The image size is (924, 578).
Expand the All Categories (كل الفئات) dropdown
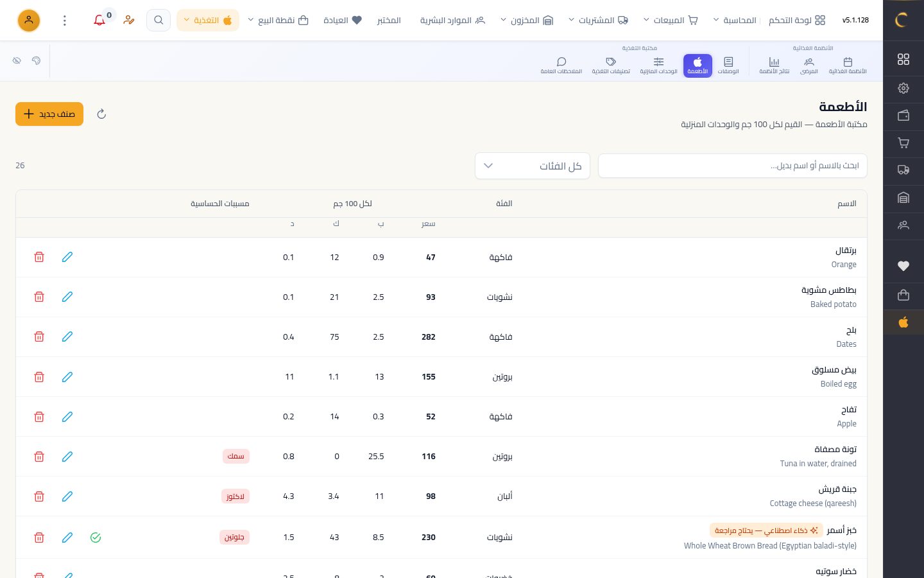tap(533, 166)
